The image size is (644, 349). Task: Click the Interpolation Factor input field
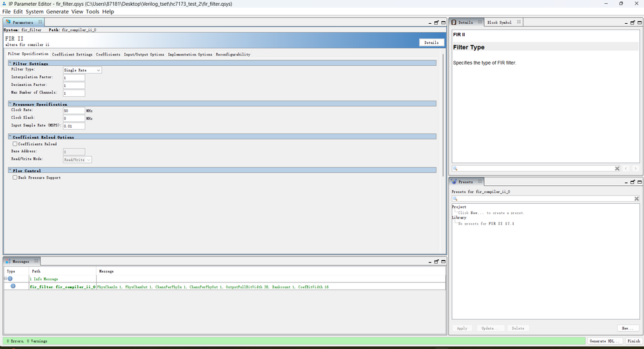(x=74, y=77)
